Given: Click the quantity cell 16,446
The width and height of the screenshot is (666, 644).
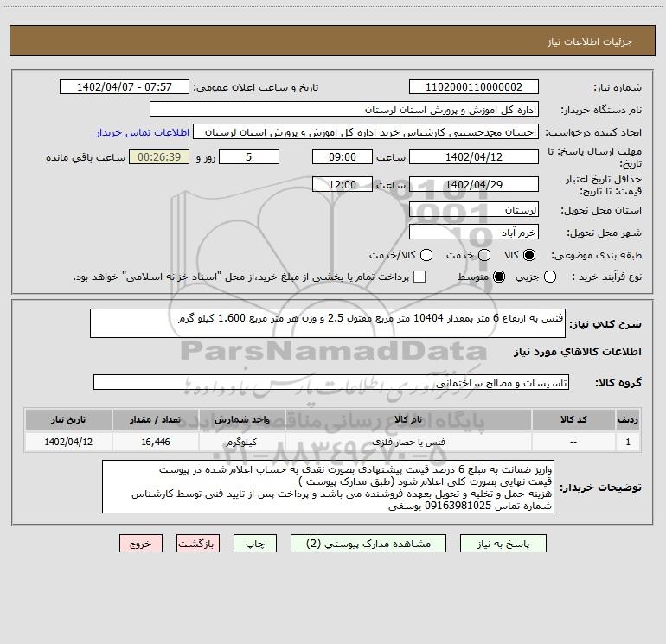Looking at the screenshot, I should tap(156, 442).
